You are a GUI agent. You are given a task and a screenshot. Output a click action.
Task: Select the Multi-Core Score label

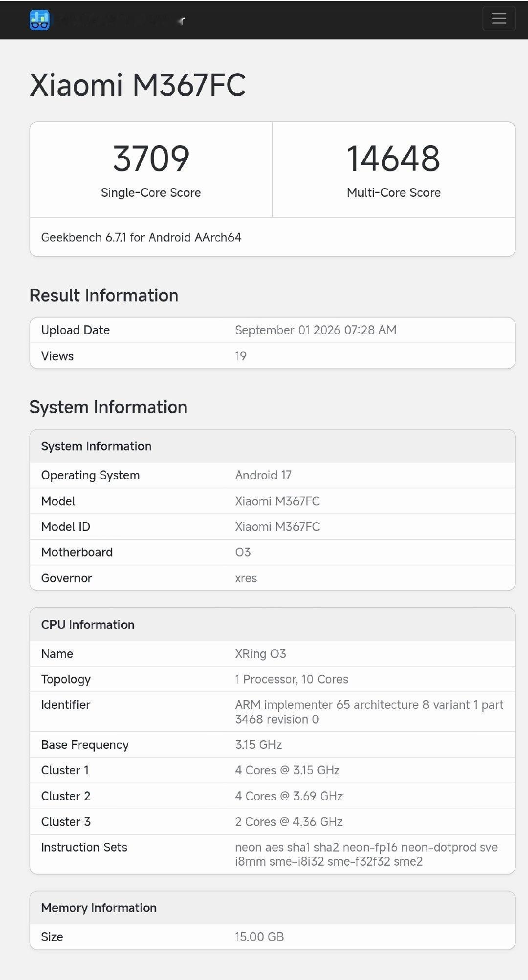(394, 192)
